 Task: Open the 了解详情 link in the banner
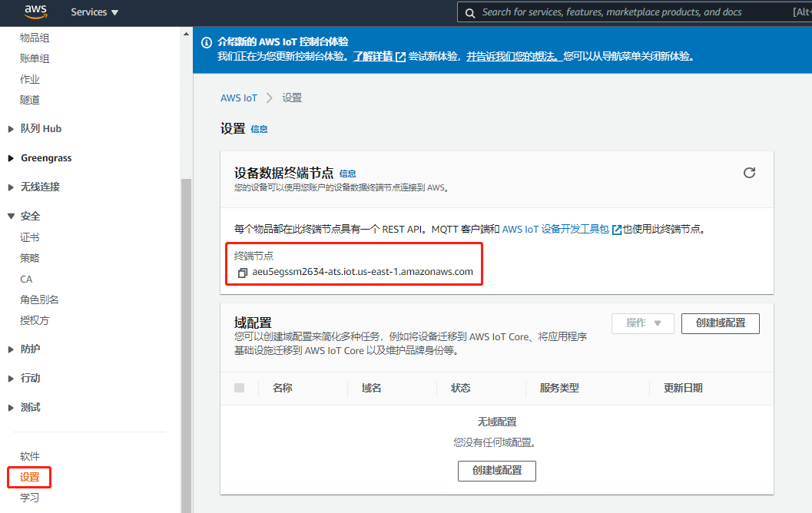(x=379, y=56)
